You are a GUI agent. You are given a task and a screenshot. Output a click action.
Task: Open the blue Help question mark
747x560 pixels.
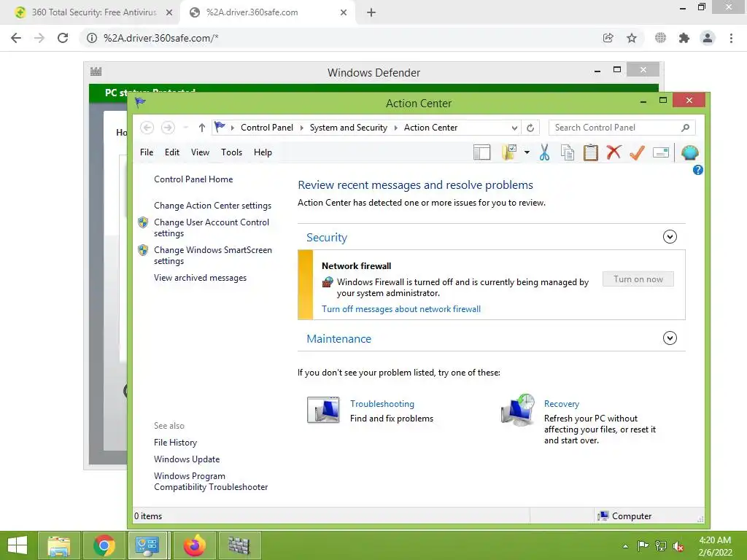pyautogui.click(x=697, y=170)
